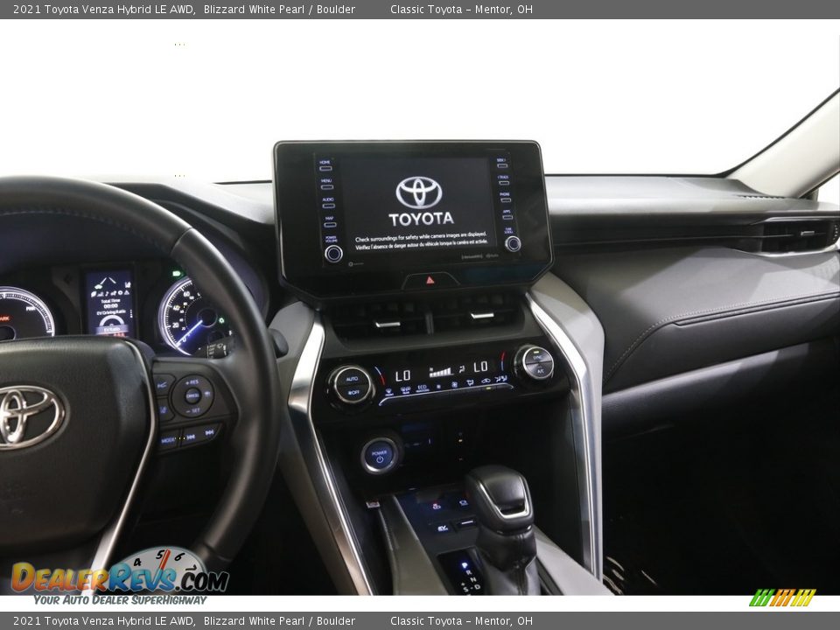The image size is (840, 630).
Task: Tap the TRACK button on the infotainment right side
Action: point(503,180)
